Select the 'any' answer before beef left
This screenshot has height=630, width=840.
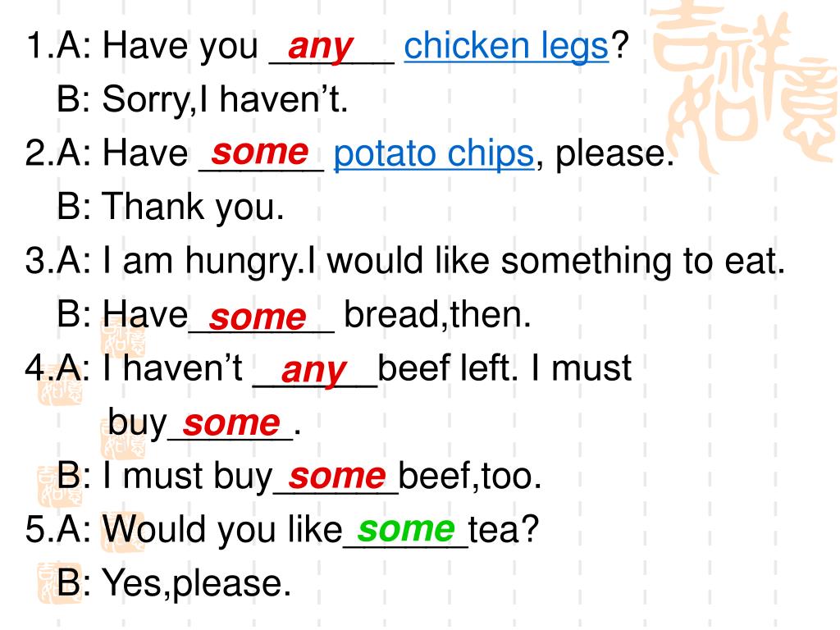point(314,370)
